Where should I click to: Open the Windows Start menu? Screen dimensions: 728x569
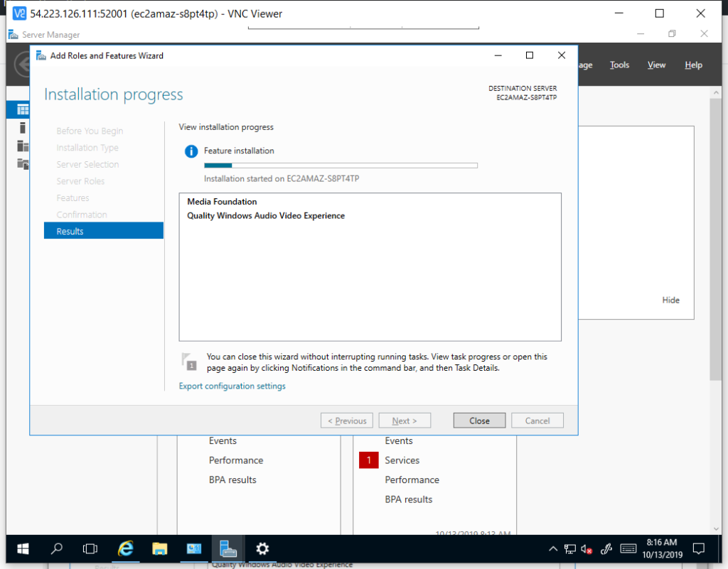pyautogui.click(x=23, y=548)
